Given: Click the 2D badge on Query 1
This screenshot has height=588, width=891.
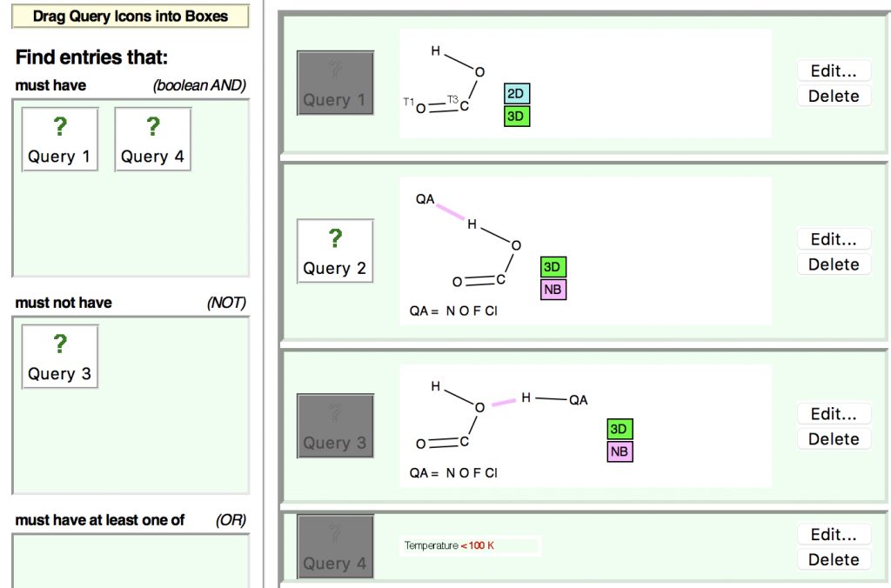Looking at the screenshot, I should tap(517, 95).
